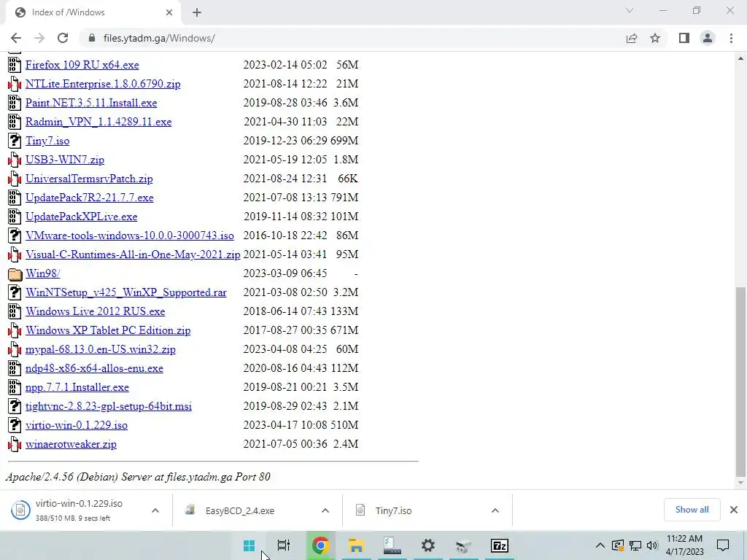Click the mypal-68.13.0.en-US.win32.zip link
Image resolution: width=747 pixels, height=560 pixels.
click(101, 349)
